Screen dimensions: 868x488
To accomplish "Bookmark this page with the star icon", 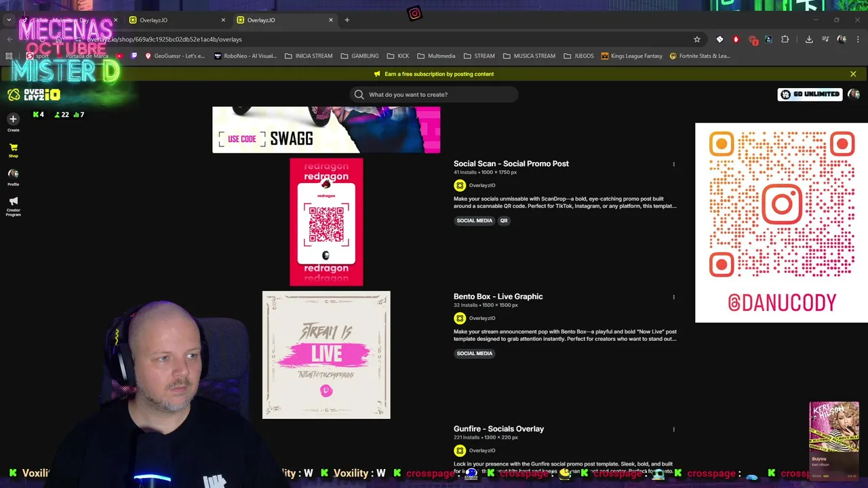I will click(x=696, y=39).
